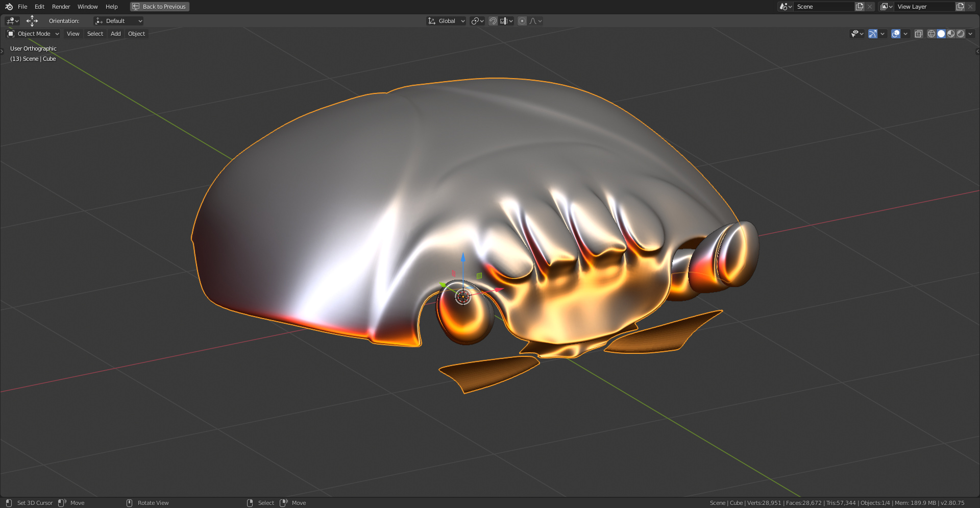Open the Window menu

pyautogui.click(x=87, y=7)
